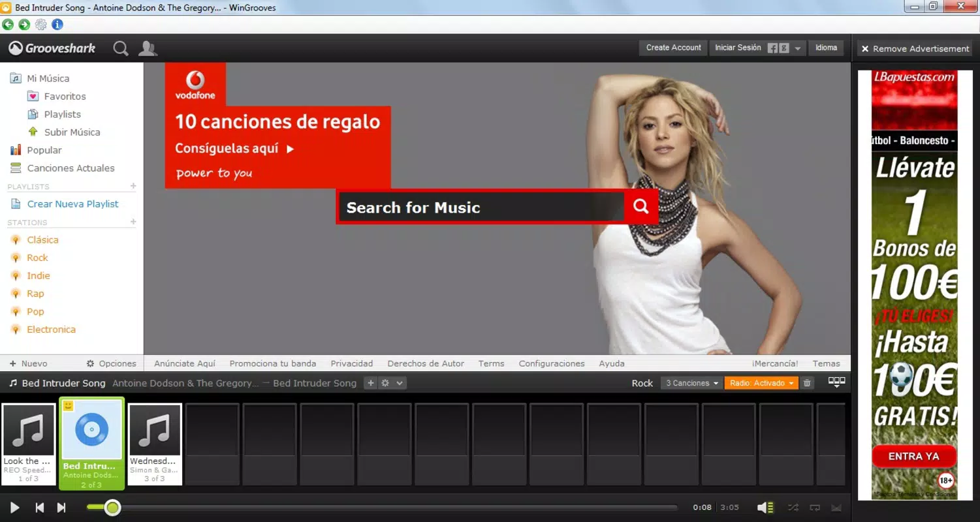Image resolution: width=980 pixels, height=522 pixels.
Task: Toggle queue size display icon
Action: (x=836, y=382)
